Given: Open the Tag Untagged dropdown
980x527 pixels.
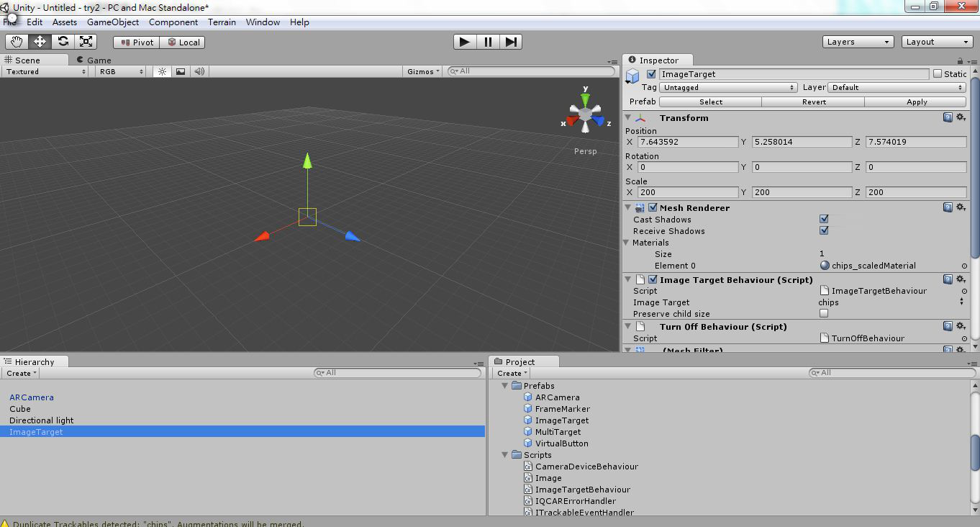Looking at the screenshot, I should [x=728, y=87].
